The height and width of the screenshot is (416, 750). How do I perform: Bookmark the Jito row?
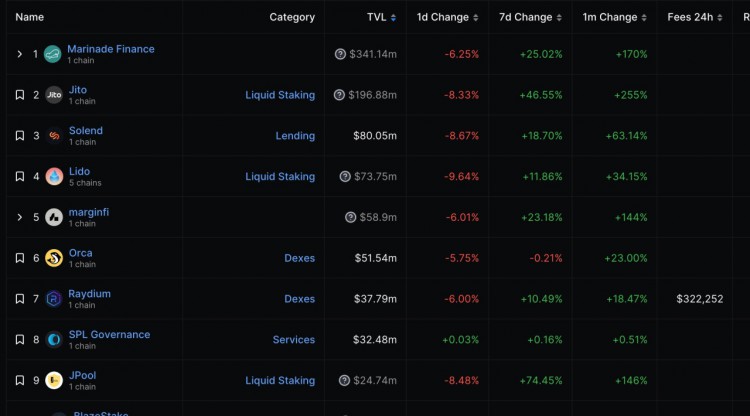click(x=20, y=95)
